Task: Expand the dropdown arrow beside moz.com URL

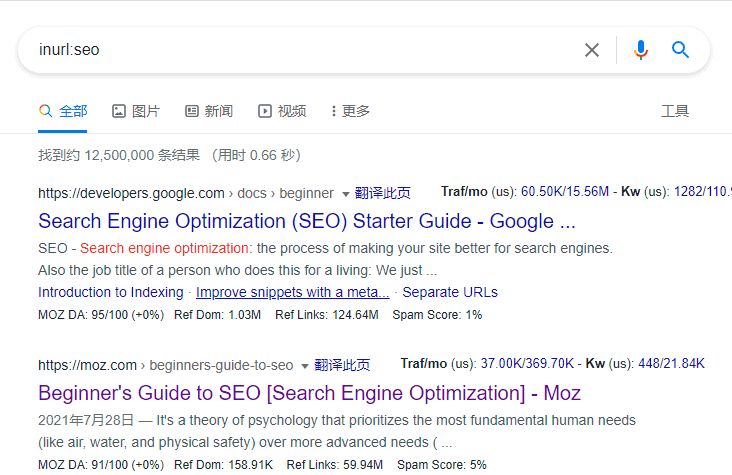Action: point(306,366)
